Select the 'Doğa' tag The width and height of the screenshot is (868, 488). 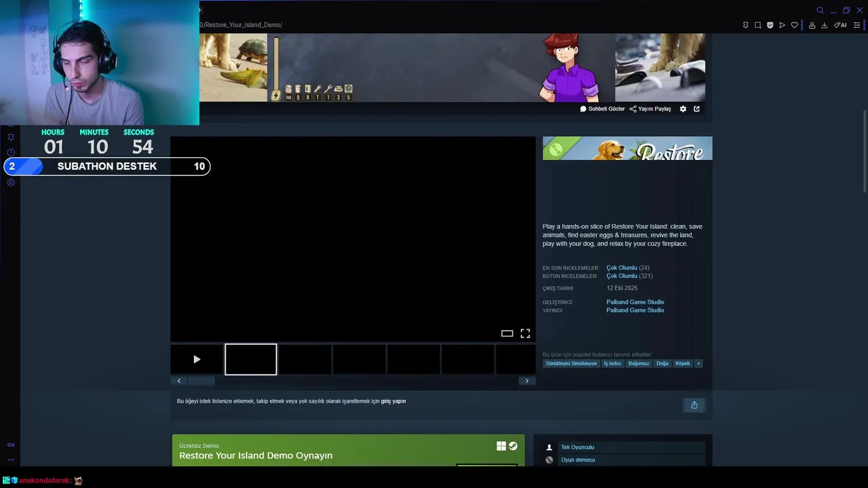pyautogui.click(x=663, y=363)
